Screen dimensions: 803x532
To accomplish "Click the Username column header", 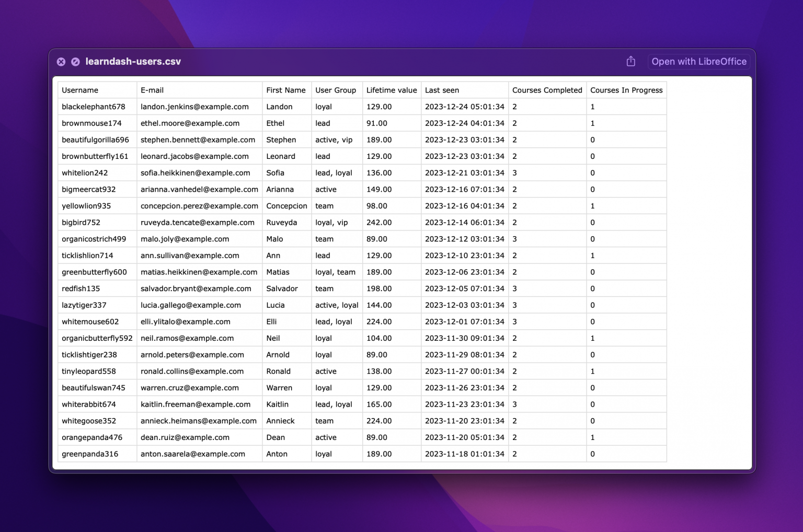I will coord(80,90).
